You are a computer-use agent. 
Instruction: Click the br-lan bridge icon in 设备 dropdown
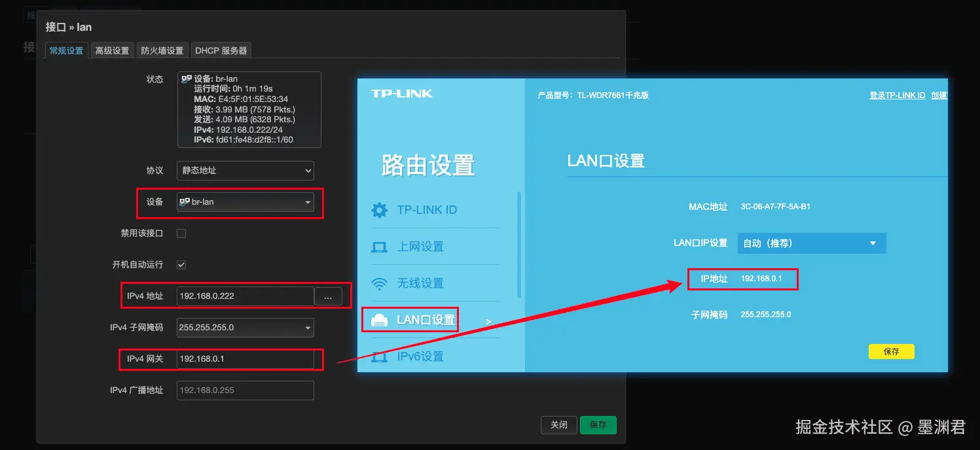point(185,202)
